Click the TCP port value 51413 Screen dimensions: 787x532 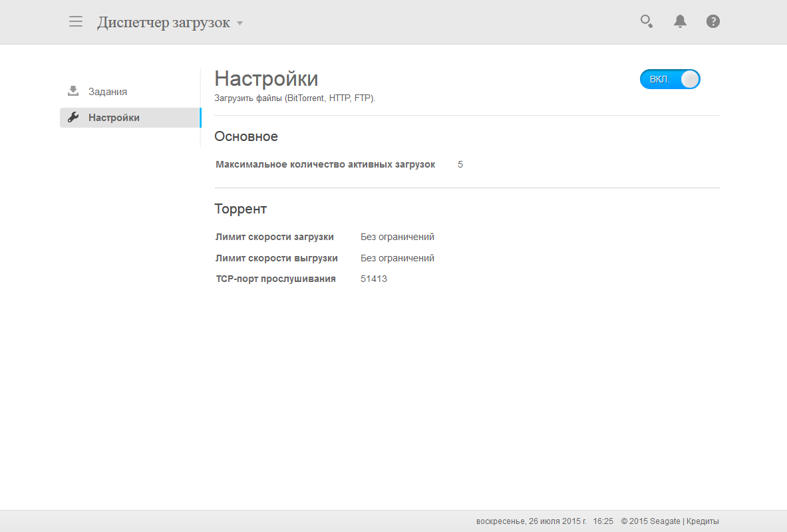[373, 279]
